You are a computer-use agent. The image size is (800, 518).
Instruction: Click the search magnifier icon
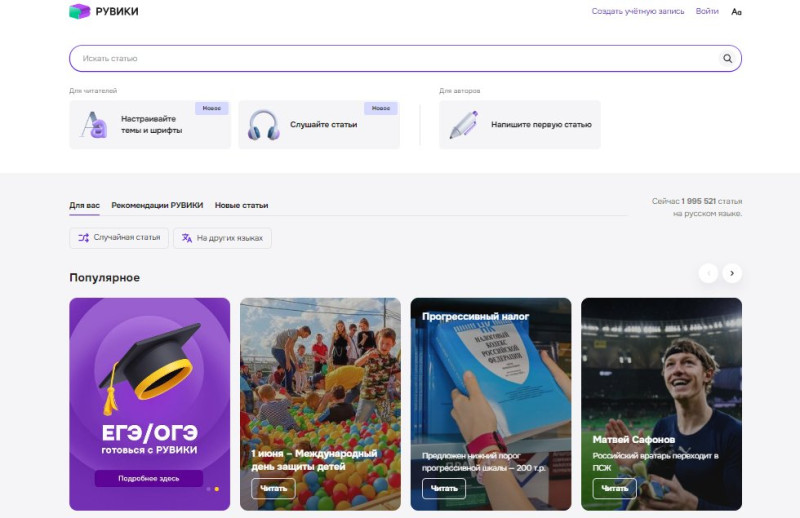(x=727, y=59)
